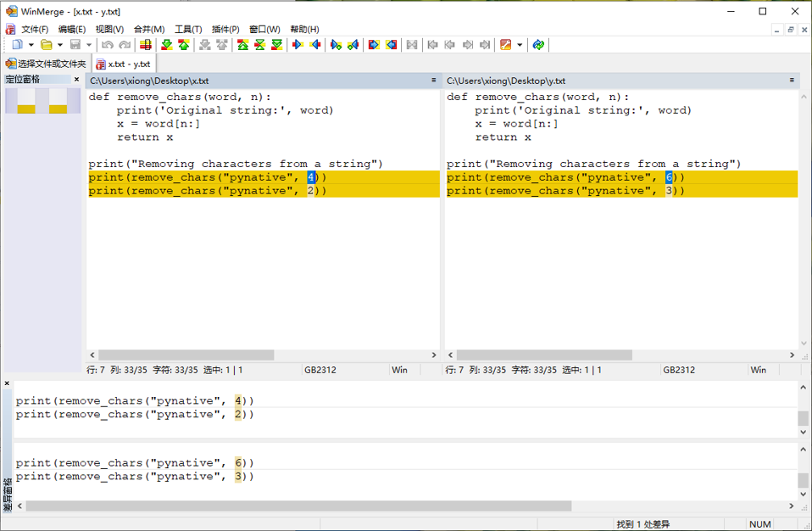
Task: Click left pane Win line-ending status
Action: point(399,370)
